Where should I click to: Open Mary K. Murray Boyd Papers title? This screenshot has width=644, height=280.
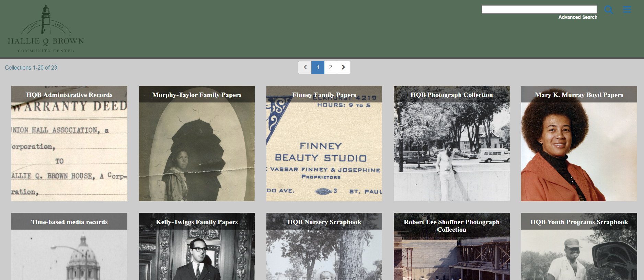[x=579, y=95]
